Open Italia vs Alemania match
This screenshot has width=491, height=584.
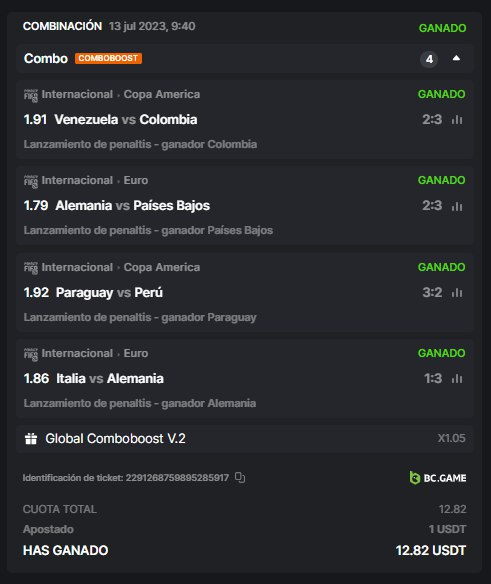(x=110, y=379)
